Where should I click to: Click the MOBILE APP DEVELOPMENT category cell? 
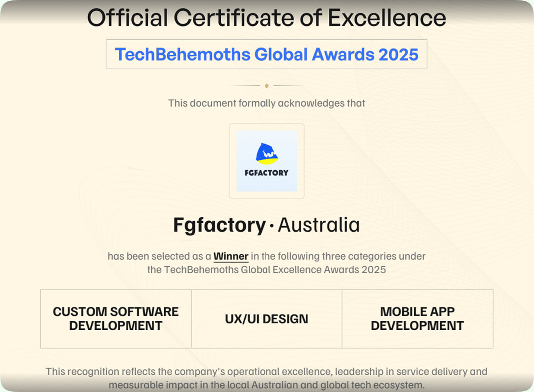point(417,318)
